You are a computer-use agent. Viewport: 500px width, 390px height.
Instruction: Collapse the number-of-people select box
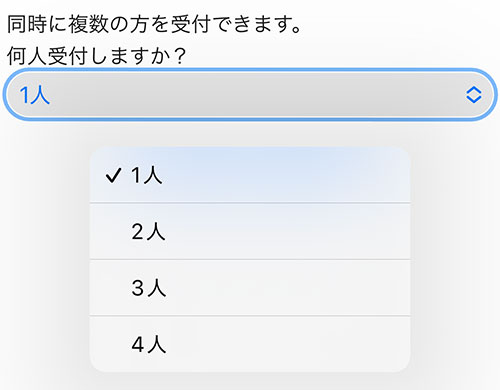[x=250, y=95]
